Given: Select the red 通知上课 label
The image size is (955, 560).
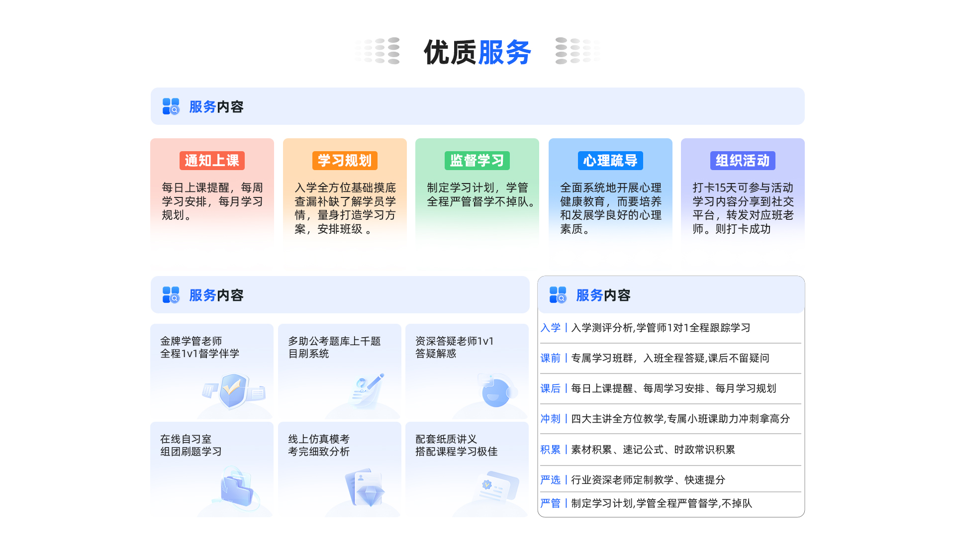Looking at the screenshot, I should (212, 161).
